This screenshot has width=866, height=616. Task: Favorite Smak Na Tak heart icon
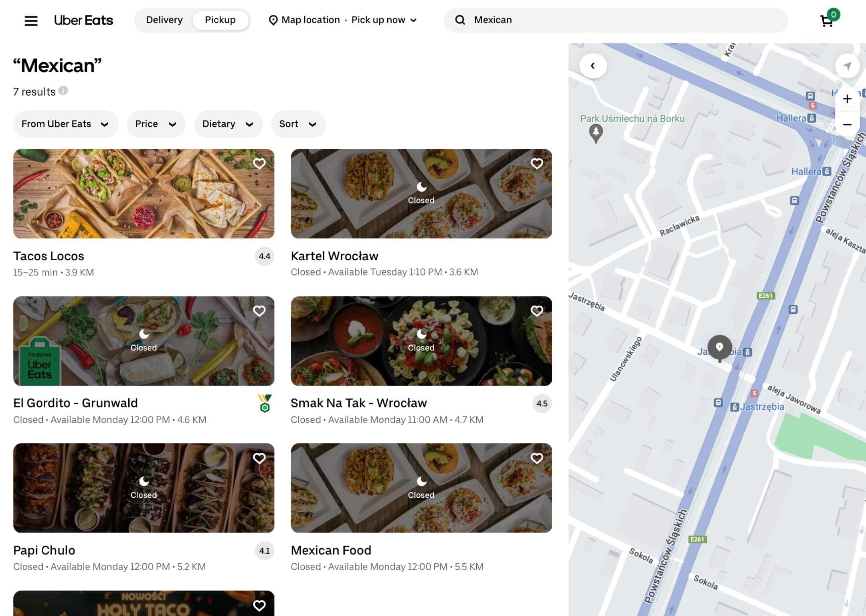[x=537, y=311]
